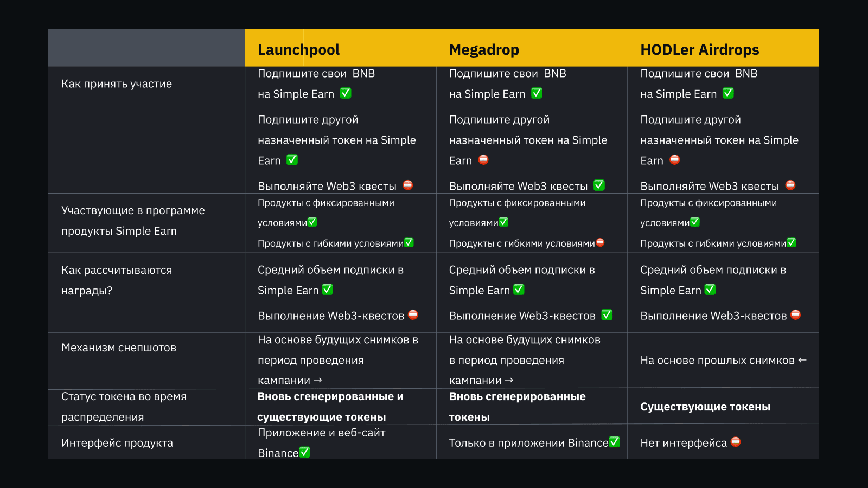This screenshot has height=488, width=868.
Task: Click green checkmark after Только в приложении Binance
Action: (x=614, y=442)
